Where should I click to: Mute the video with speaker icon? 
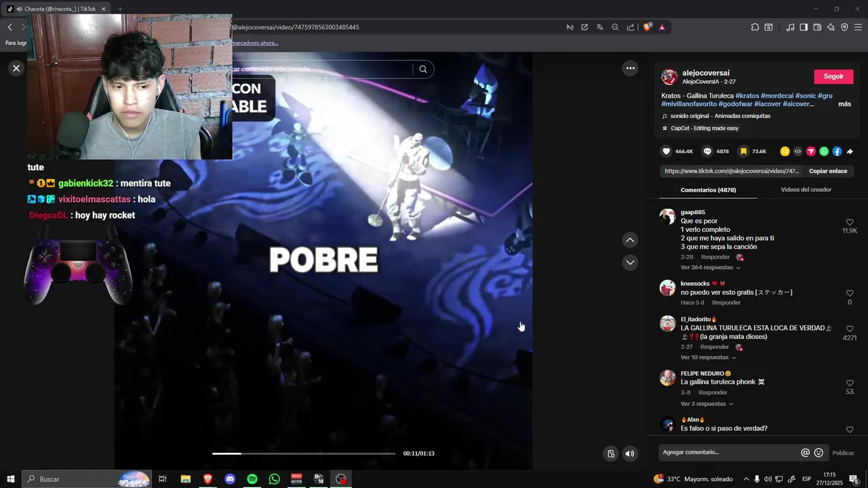[630, 453]
